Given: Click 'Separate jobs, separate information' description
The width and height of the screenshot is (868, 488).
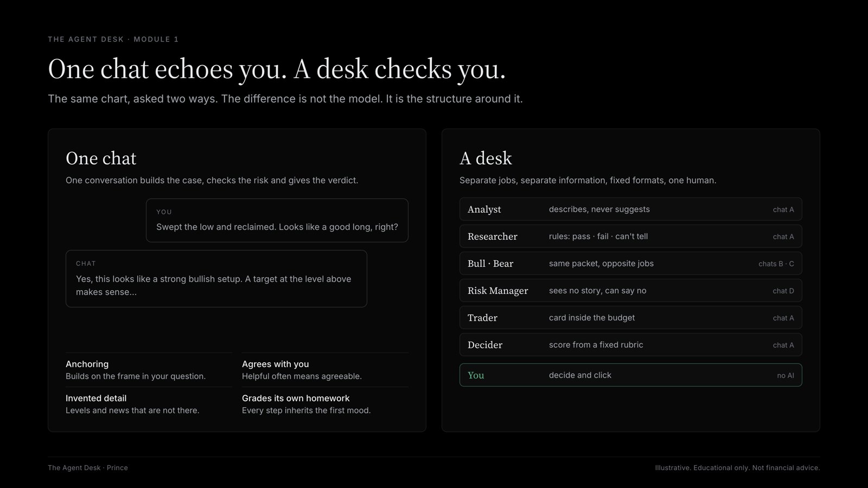Looking at the screenshot, I should coord(588,180).
